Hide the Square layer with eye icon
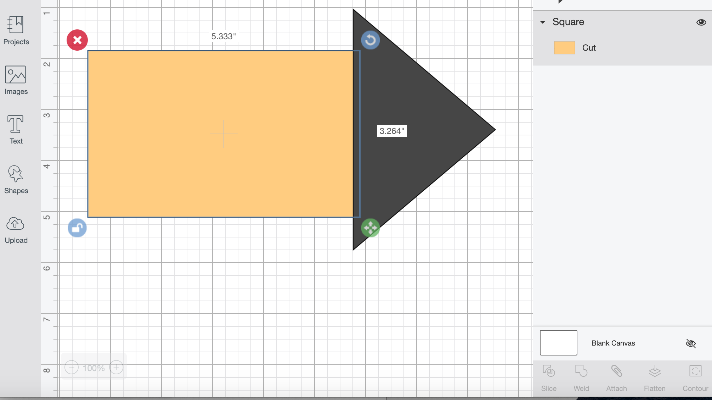Viewport: 712px width, 400px height. click(x=701, y=22)
